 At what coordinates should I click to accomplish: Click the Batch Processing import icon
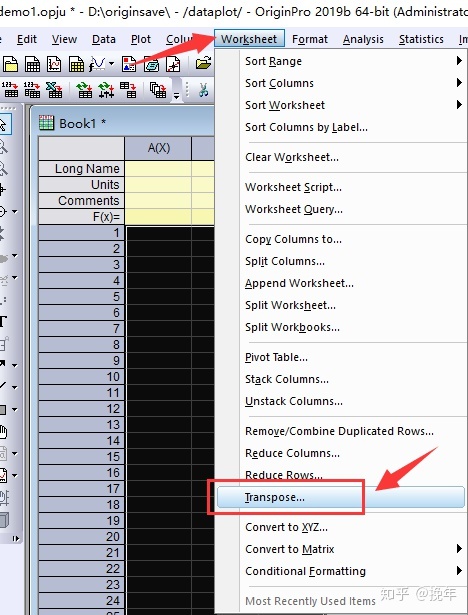click(158, 90)
